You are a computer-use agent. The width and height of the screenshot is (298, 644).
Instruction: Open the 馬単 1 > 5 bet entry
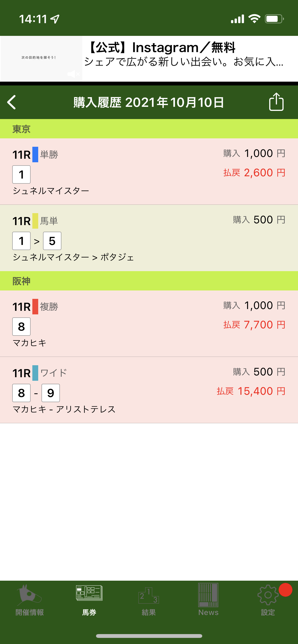149,238
